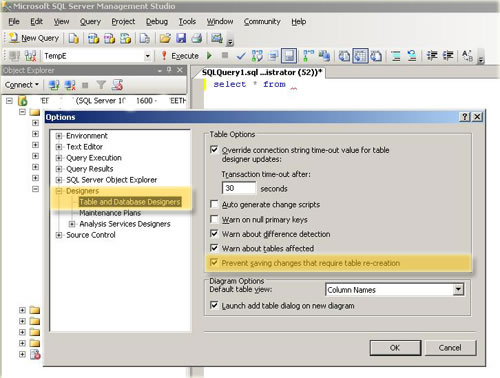500x378 pixels.
Task: Select the Results to Grid icon
Action: point(360,56)
